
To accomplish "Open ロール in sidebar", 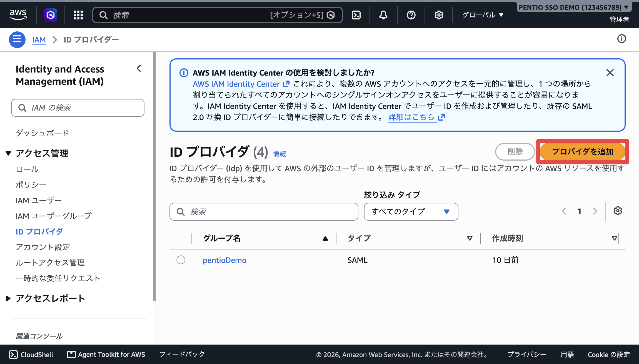I will tap(27, 169).
